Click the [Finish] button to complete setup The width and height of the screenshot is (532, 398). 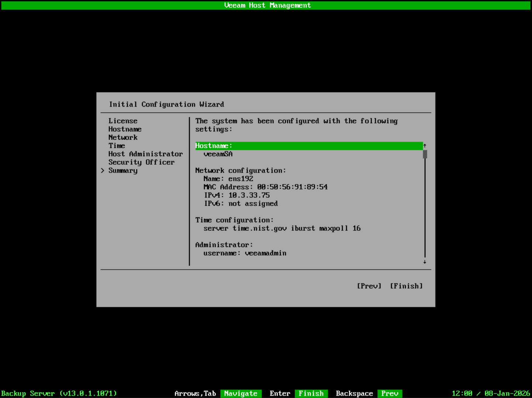[x=406, y=286]
